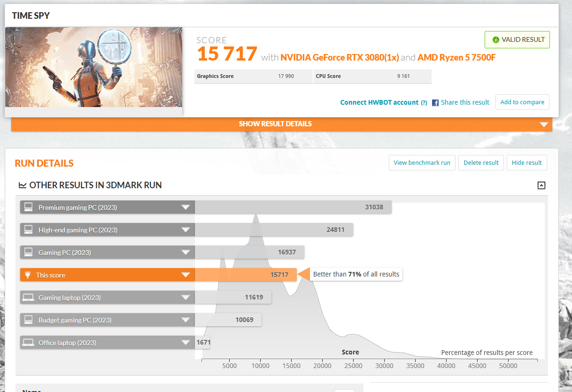Click the 11619 Gaming laptop bar value

(254, 297)
